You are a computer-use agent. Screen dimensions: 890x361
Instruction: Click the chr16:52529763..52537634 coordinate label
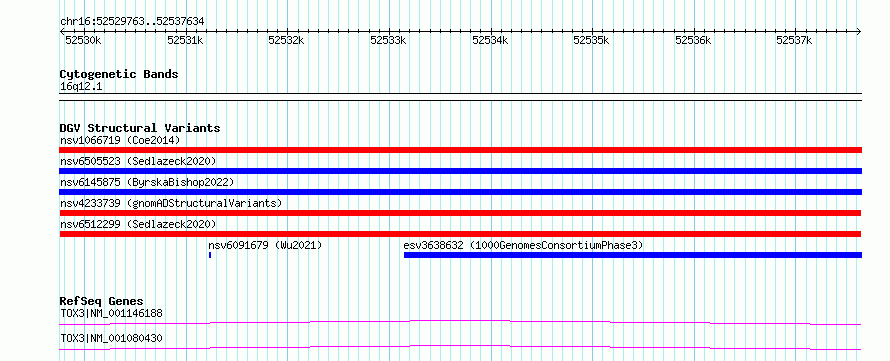(x=132, y=22)
